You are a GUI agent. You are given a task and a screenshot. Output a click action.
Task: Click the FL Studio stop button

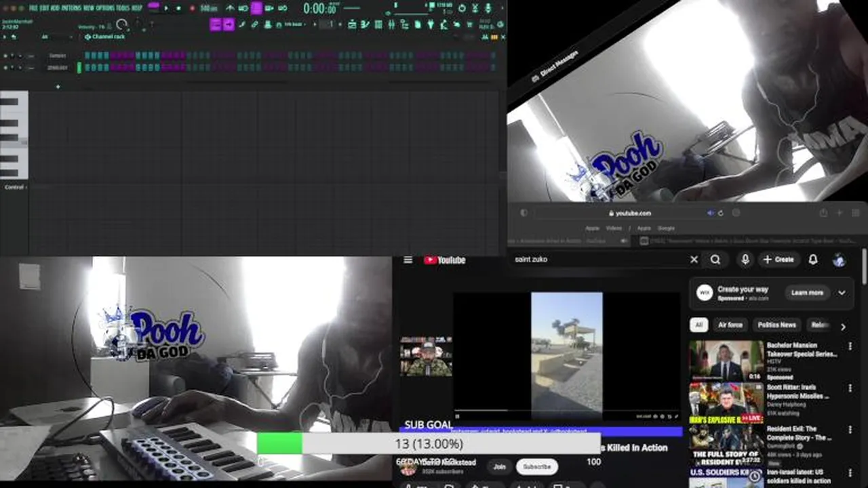179,8
